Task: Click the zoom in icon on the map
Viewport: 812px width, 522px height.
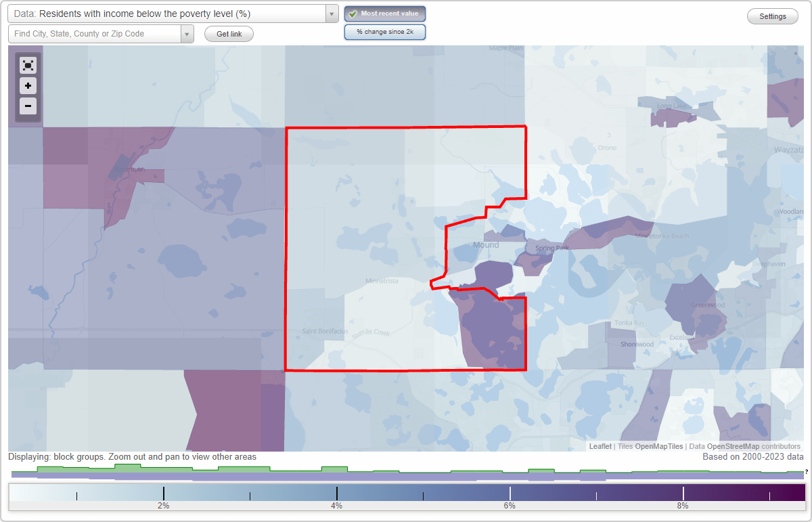Action: coord(27,86)
